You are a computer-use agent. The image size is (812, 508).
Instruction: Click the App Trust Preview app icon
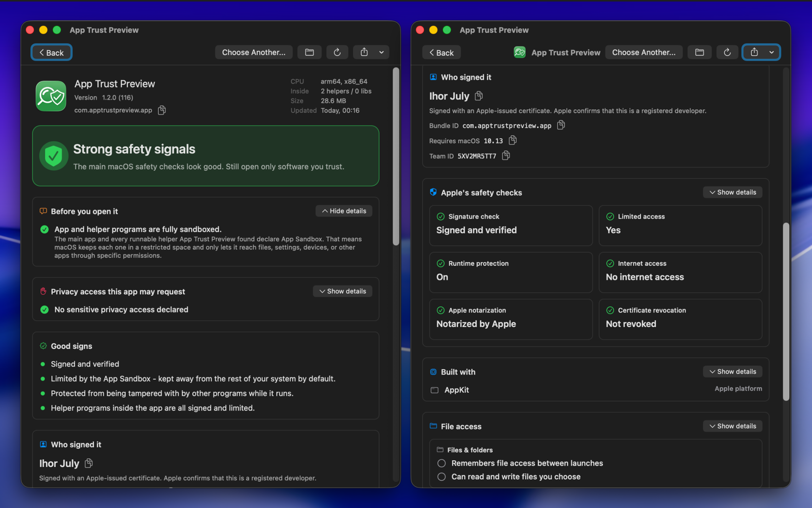[51, 96]
